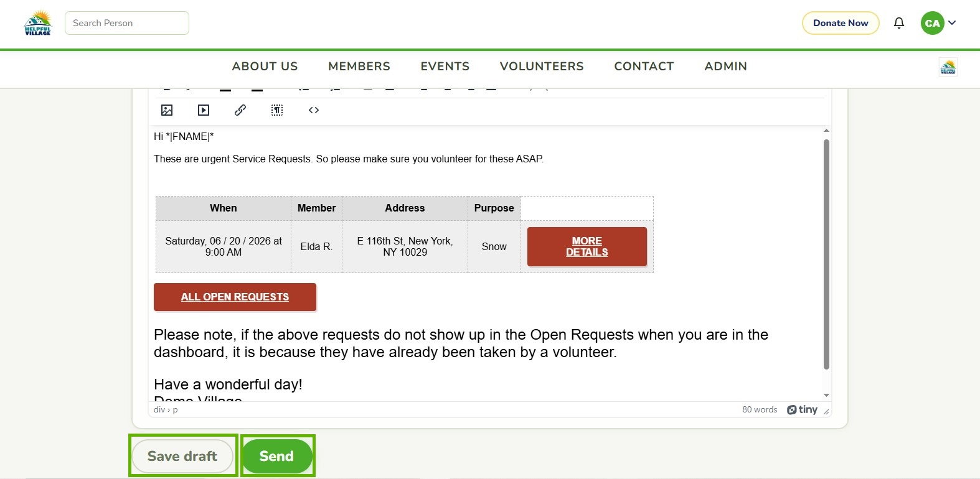
Task: Click the 'Snow' purpose cell
Action: tap(494, 246)
